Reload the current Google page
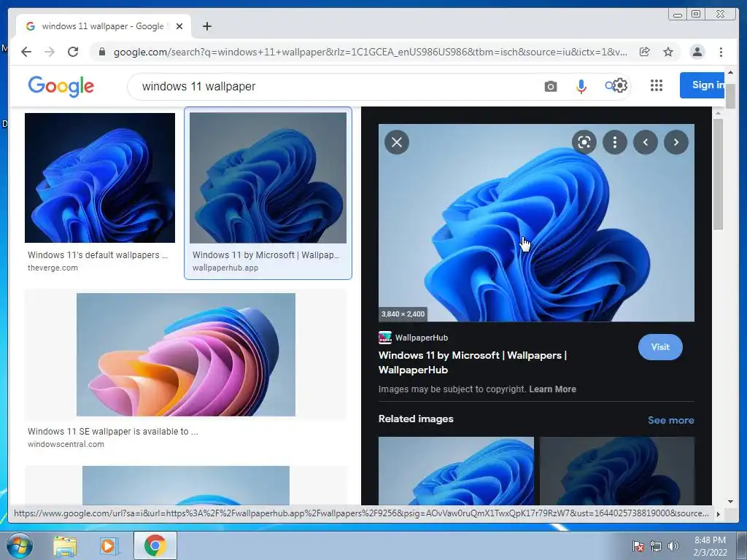Viewport: 747px width, 560px height. pyautogui.click(x=73, y=52)
